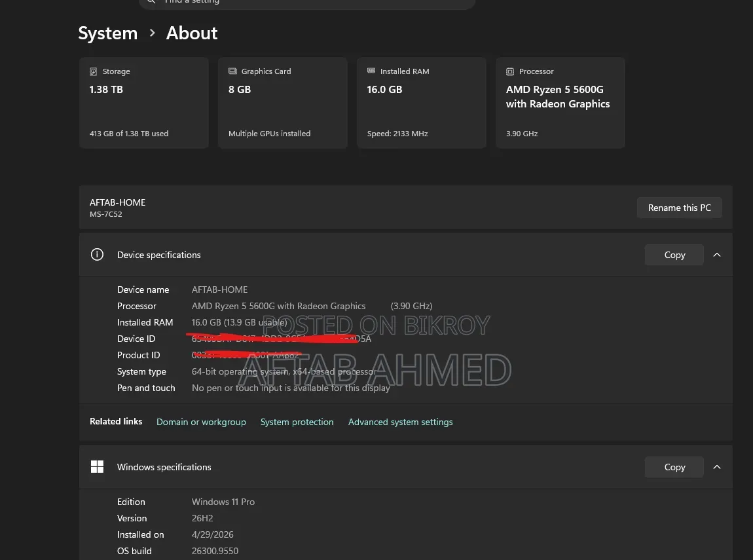Click the Processor card icon
Image resolution: width=753 pixels, height=560 pixels.
tap(510, 71)
